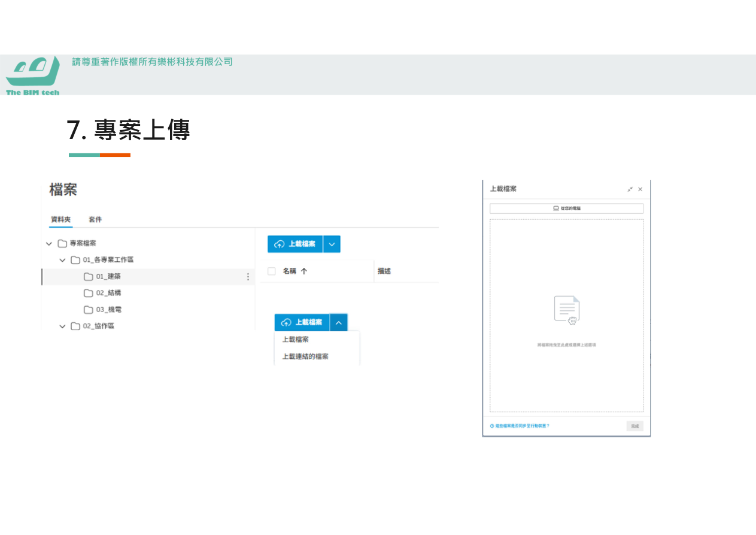Collapse the 02_協作區 chevron
Screen dimensions: 756x535
pyautogui.click(x=62, y=327)
